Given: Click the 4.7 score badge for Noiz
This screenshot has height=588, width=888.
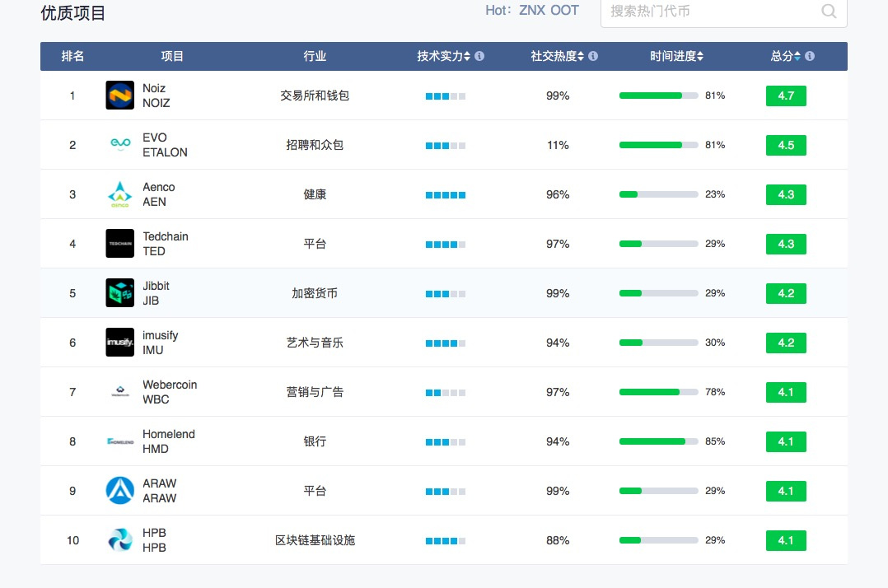Looking at the screenshot, I should 786,96.
